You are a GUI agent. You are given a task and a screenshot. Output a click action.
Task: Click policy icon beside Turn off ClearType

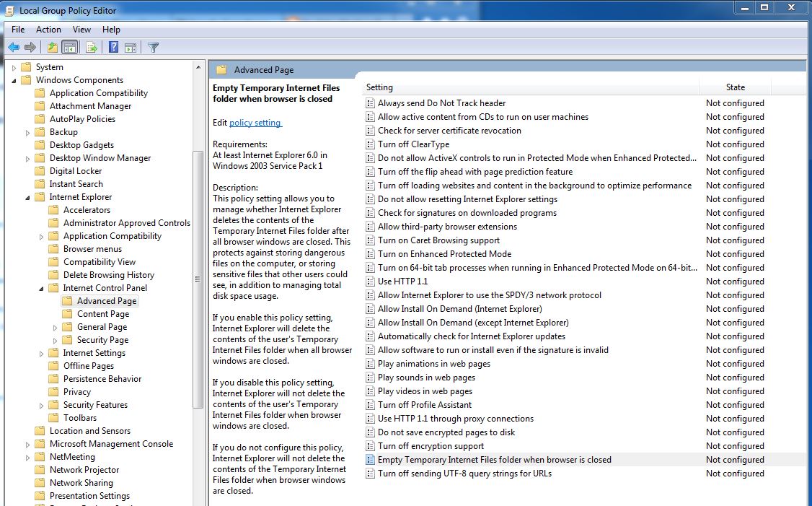(370, 144)
